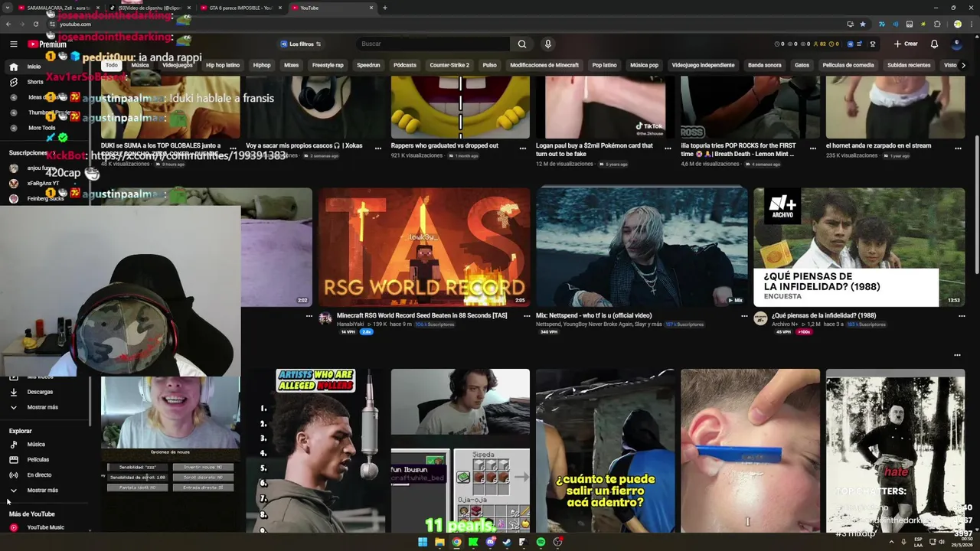This screenshot has width=980, height=551.
Task: Open Shorts in the sidebar
Action: [35, 82]
